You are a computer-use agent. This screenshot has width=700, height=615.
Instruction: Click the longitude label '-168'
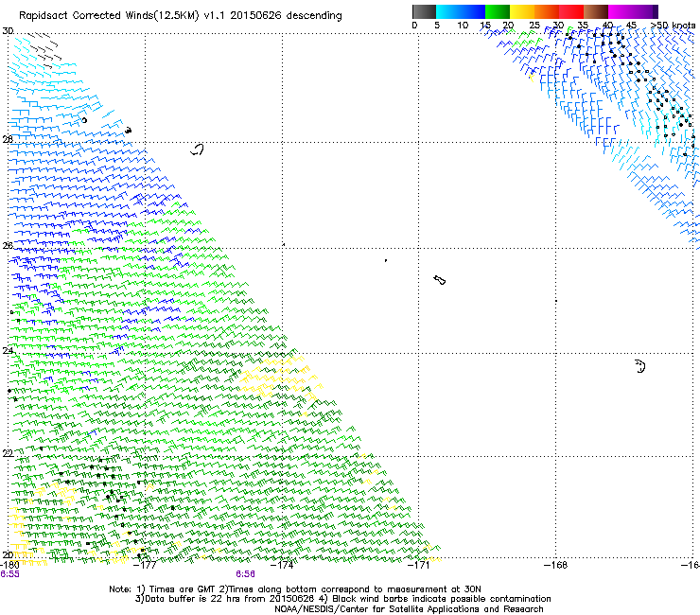click(x=555, y=565)
